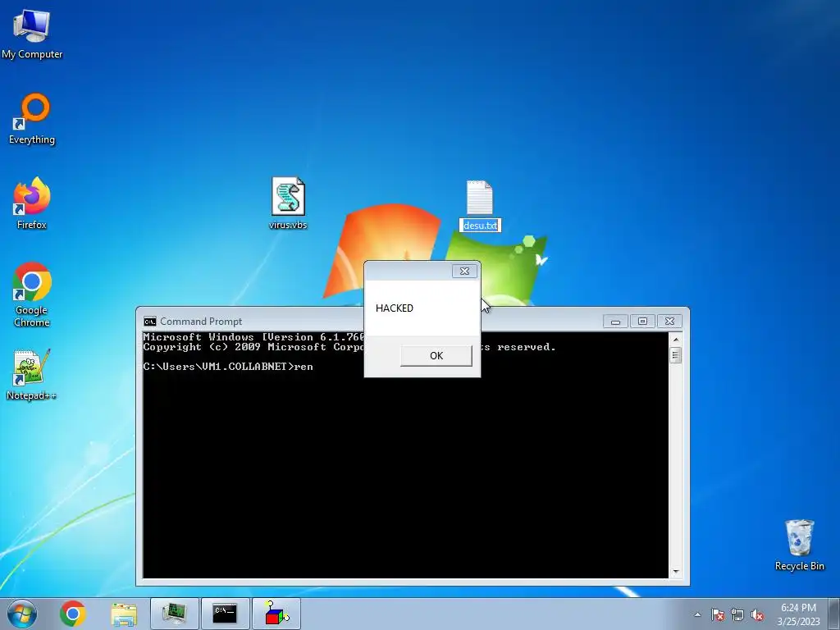Image resolution: width=840 pixels, height=630 pixels.
Task: Maximize the Command Prompt window
Action: [642, 322]
